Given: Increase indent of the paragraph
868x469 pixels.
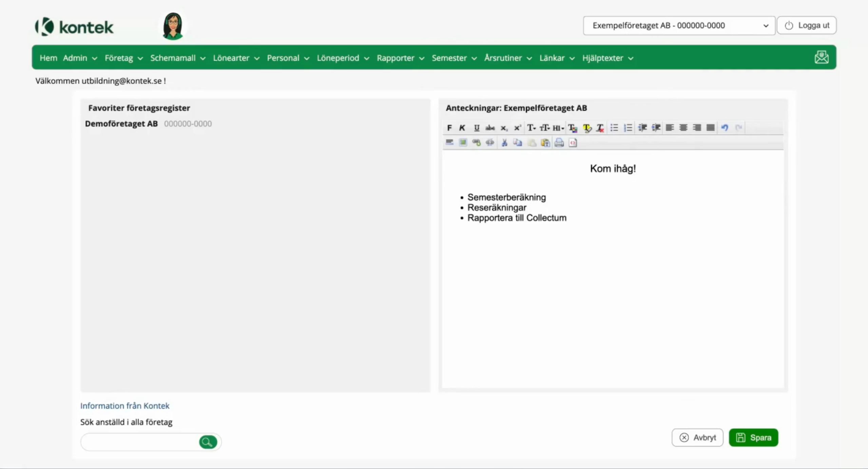Looking at the screenshot, I should pos(656,128).
